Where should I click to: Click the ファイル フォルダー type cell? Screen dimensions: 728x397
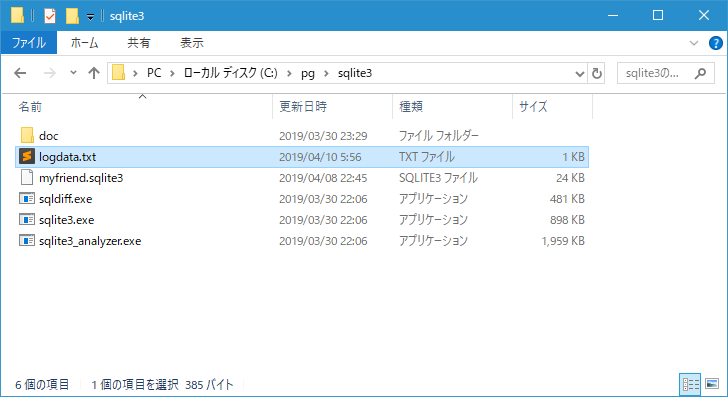click(438, 136)
